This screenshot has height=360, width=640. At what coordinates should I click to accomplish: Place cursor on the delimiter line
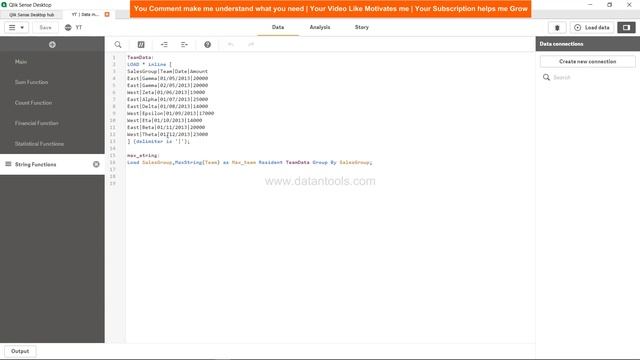[x=158, y=141]
